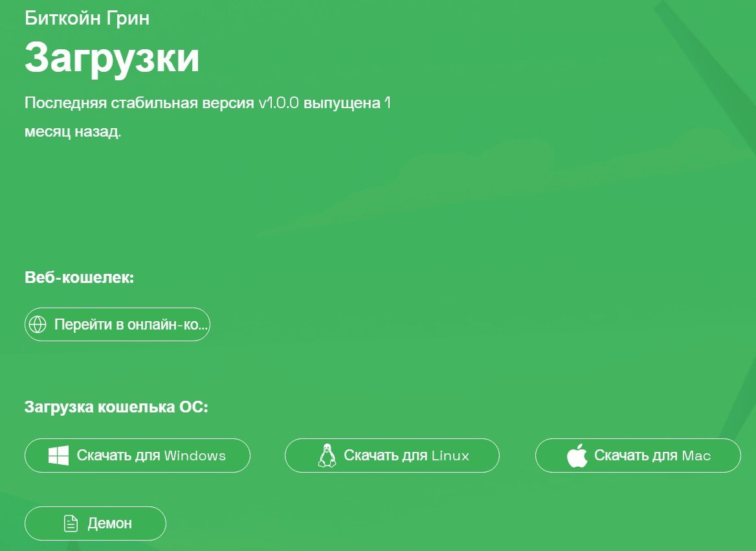Choose 'Скачать для Mac' download button
The image size is (756, 551).
[x=638, y=455]
